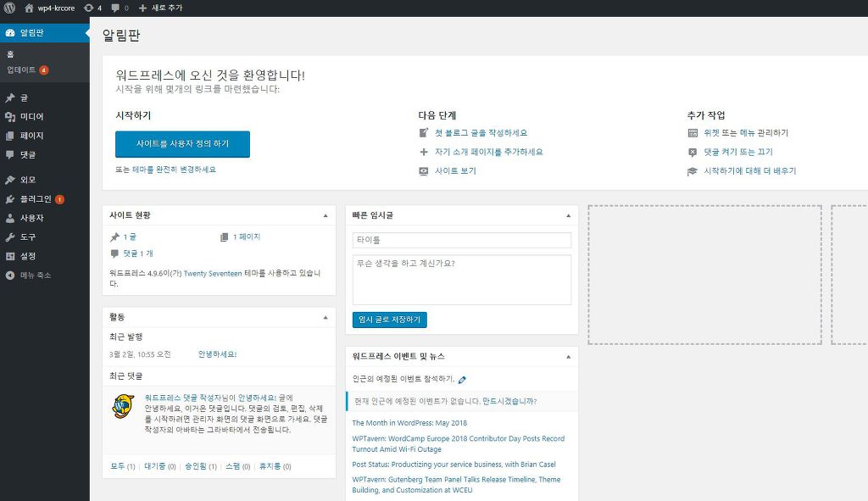The width and height of the screenshot is (868, 501).
Task: Click the commenter avatar thumbnail
Action: pos(124,406)
